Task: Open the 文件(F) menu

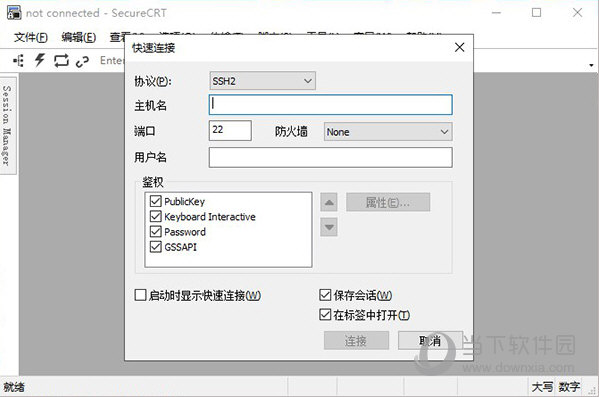Action: click(x=31, y=37)
